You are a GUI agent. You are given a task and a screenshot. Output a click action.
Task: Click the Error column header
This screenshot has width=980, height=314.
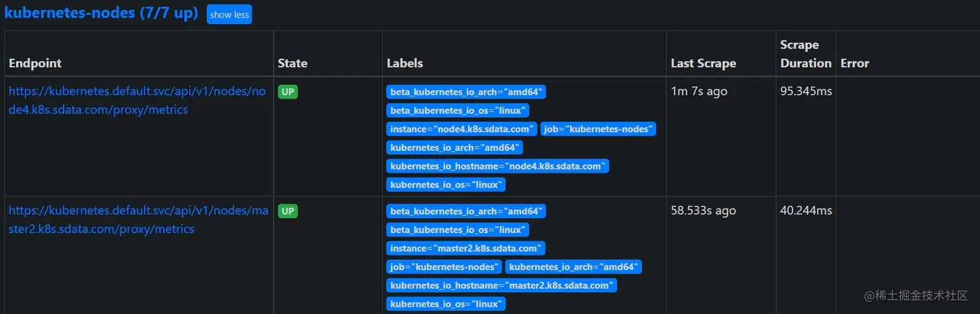854,63
